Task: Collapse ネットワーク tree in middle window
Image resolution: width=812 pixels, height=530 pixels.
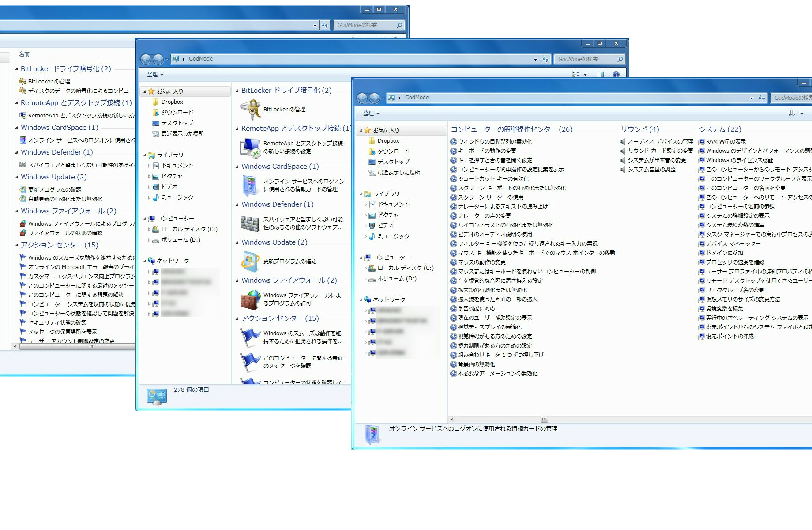Action: click(x=145, y=261)
